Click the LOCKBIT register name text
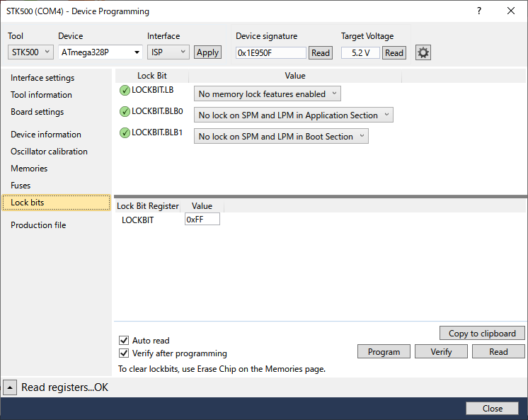Viewport: 528px width, 420px height. click(x=138, y=220)
